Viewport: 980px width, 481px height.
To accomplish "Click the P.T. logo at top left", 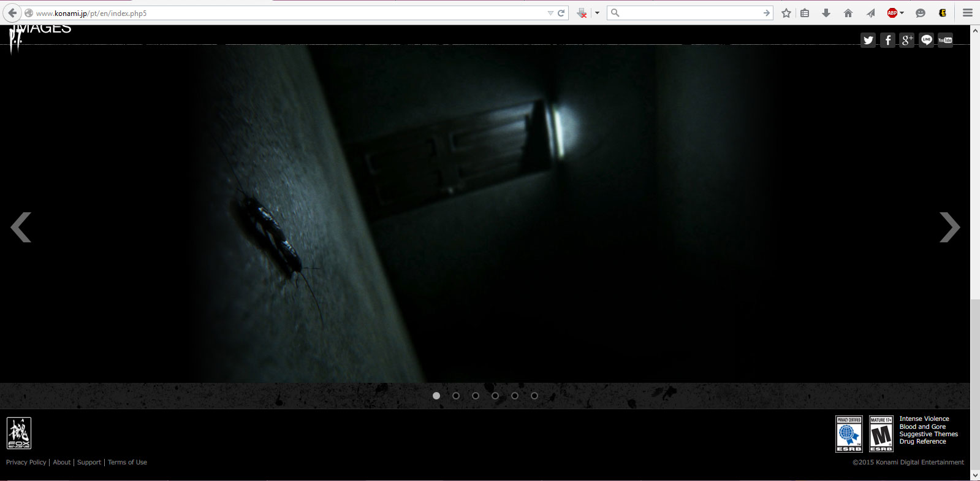I will 16,39.
